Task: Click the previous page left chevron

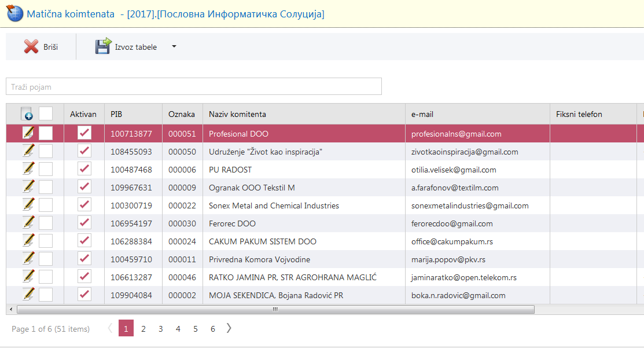Action: 110,328
